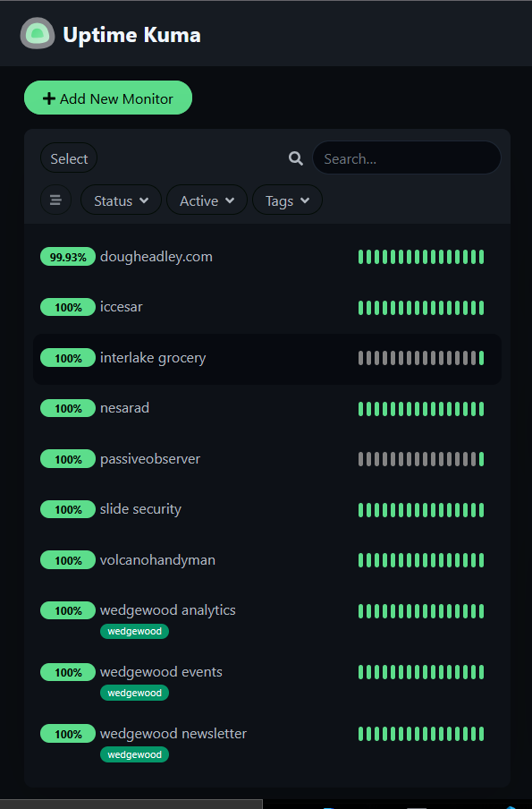Click the iccesar heartbeat bar
Image resolution: width=532 pixels, height=809 pixels.
[x=421, y=308]
